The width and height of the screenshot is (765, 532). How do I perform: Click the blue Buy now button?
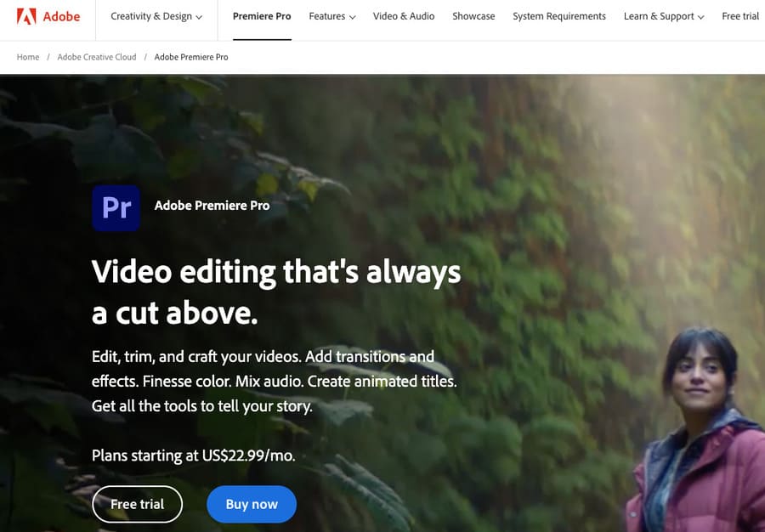click(x=251, y=503)
